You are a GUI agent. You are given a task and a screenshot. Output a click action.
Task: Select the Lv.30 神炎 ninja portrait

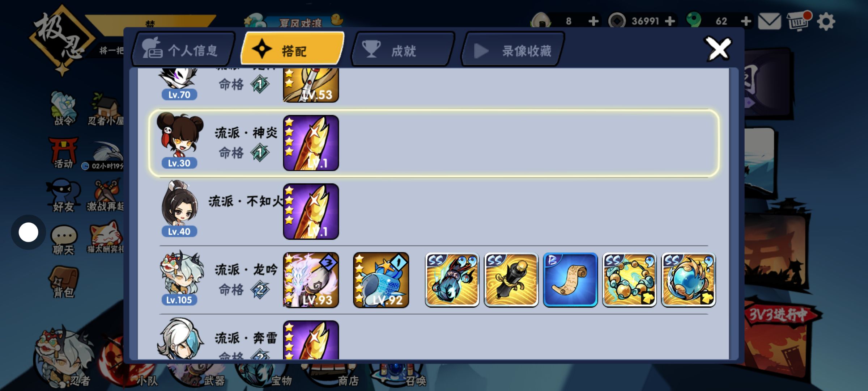(180, 140)
